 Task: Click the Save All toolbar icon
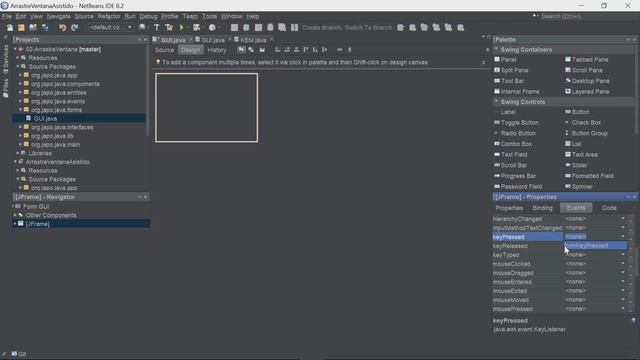45,28
